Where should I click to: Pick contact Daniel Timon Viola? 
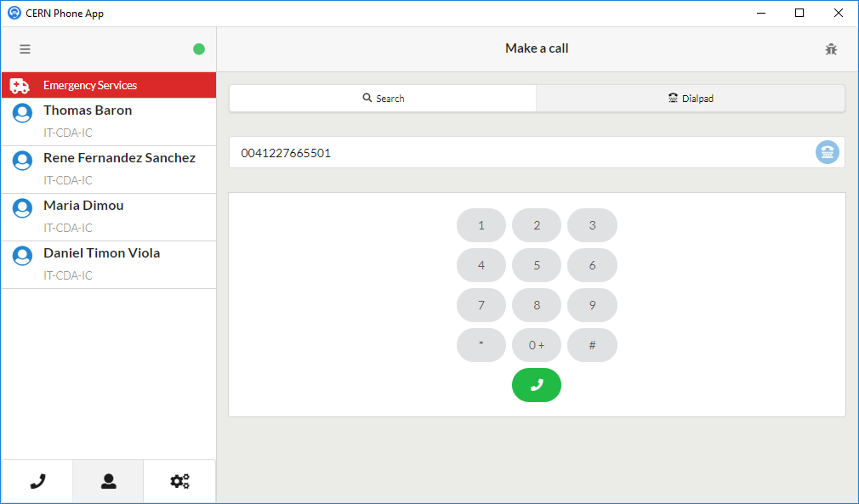(101, 253)
